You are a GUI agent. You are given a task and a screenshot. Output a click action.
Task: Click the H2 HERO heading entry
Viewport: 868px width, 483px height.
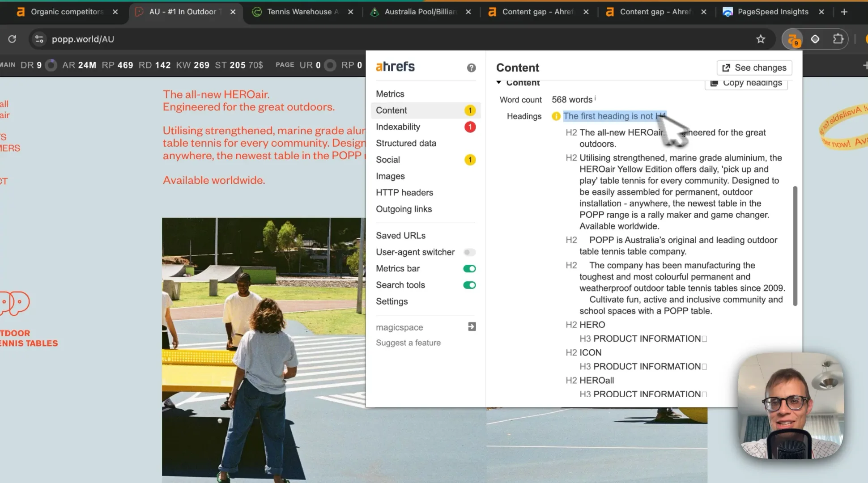coord(585,325)
